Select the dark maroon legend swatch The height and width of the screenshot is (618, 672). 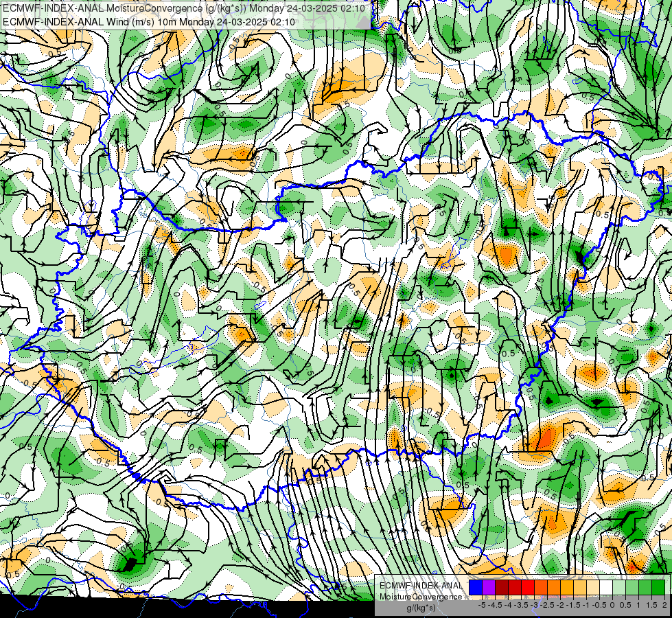point(502,588)
